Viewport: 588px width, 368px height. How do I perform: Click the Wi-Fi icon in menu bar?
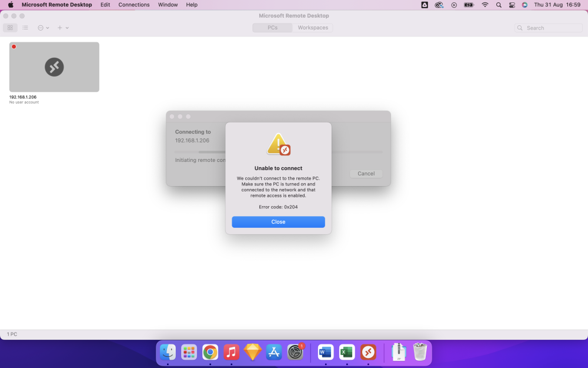point(485,5)
